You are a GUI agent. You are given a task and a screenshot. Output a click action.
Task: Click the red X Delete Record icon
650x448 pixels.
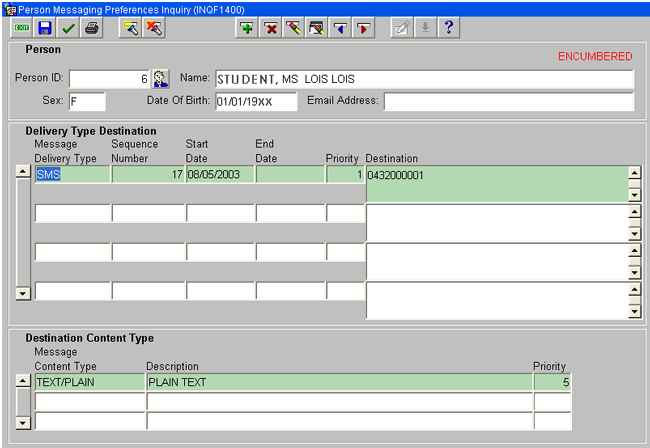coord(270,28)
